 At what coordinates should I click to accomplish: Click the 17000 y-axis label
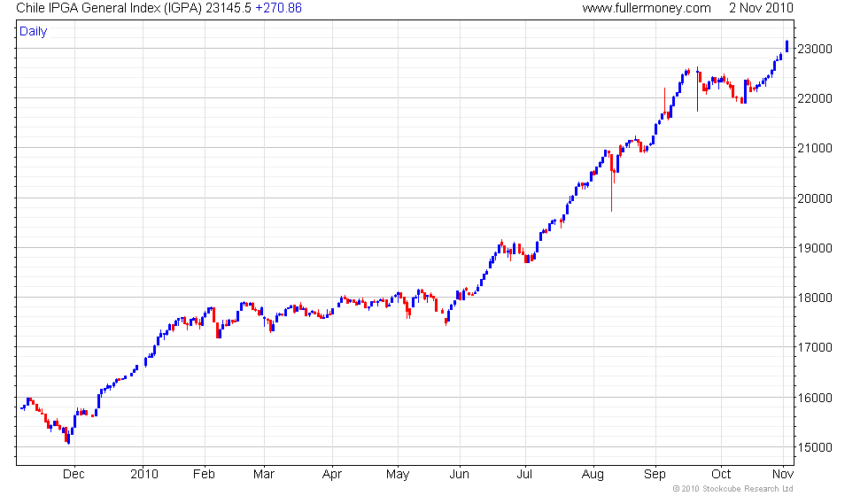(814, 347)
